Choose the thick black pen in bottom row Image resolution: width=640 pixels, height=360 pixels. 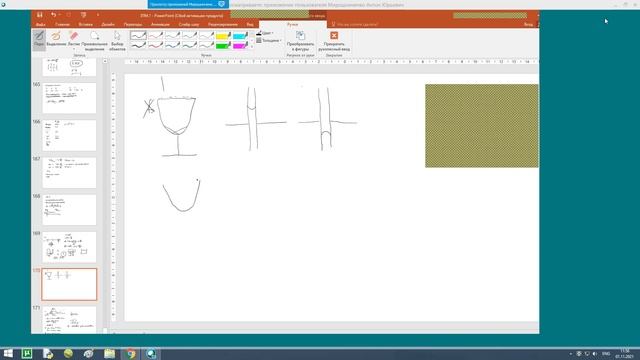(x=138, y=45)
